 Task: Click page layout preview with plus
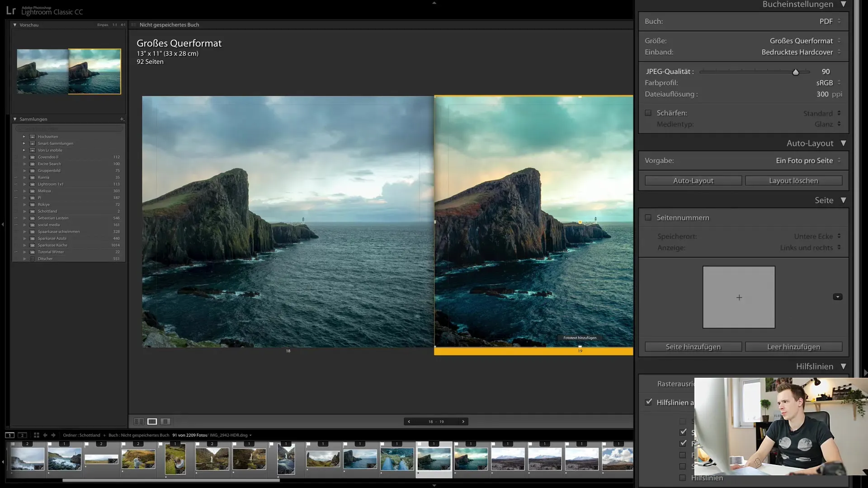[x=739, y=297]
